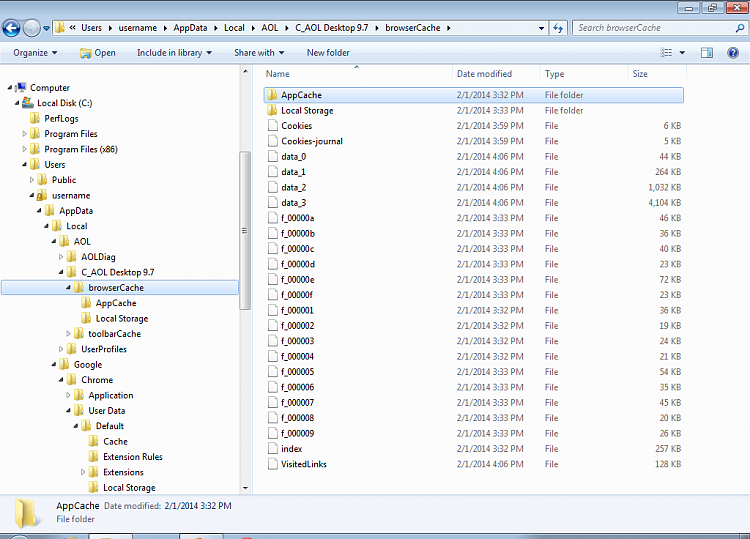Open the arrow after browserCache breadcrumb
Screen dimensions: 750x539
point(449,28)
